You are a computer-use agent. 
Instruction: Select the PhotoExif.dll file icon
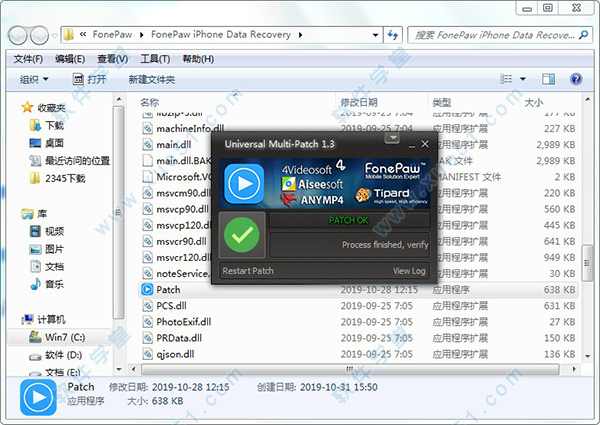(147, 322)
